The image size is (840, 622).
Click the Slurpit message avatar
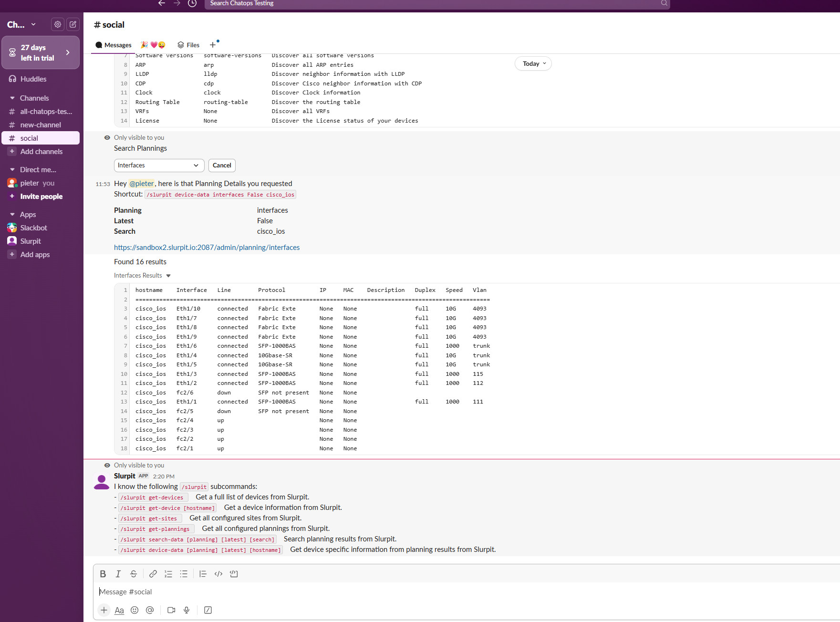(x=101, y=482)
